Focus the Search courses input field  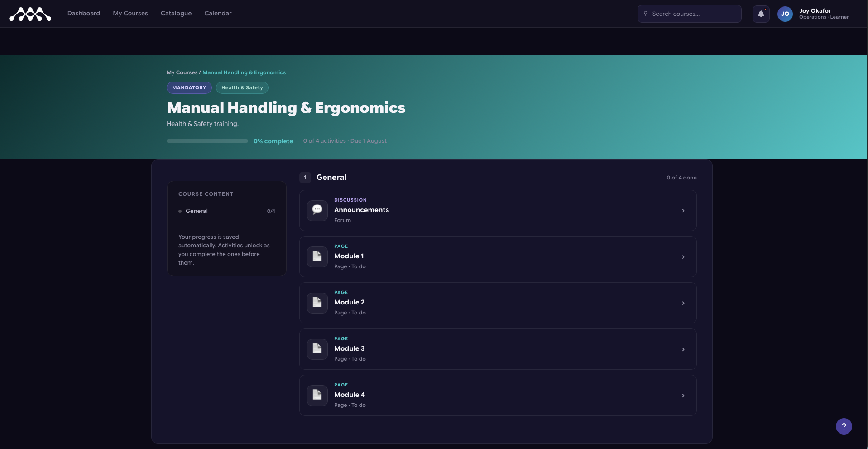(690, 14)
